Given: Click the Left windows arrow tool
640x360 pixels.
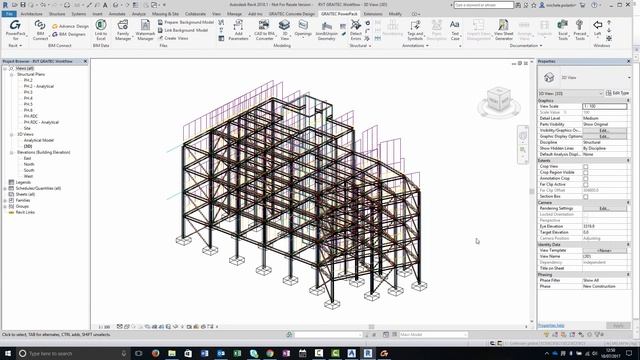Looking at the screenshot, I should (x=598, y=28).
